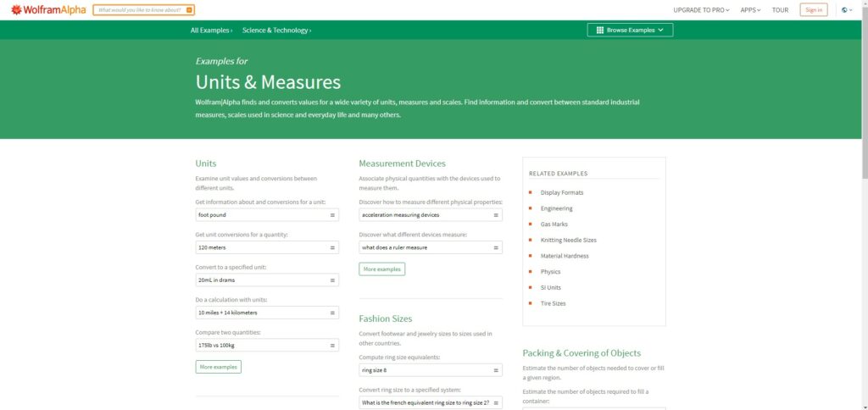Open SI Units related example
868x410 pixels.
pos(551,288)
